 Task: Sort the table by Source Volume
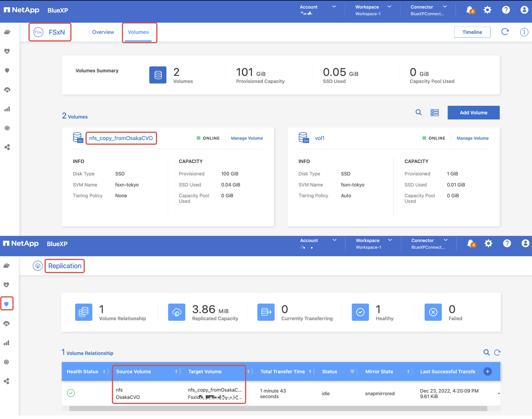tap(176, 372)
